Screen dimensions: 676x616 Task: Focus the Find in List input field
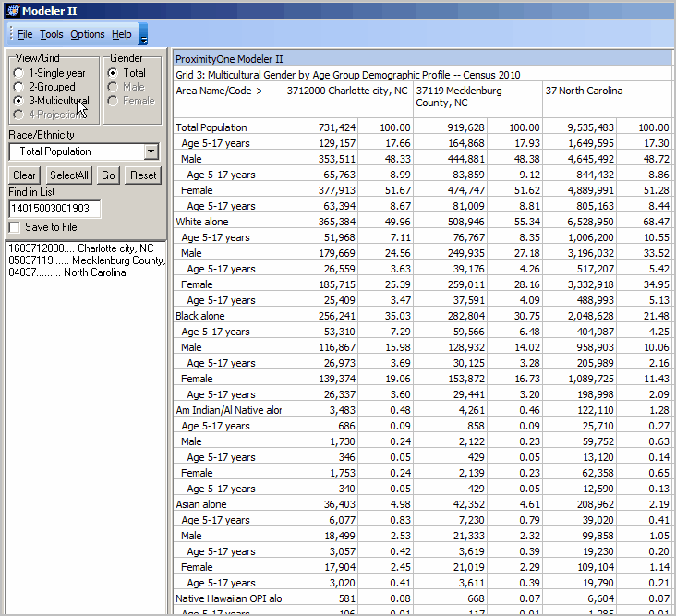click(x=54, y=209)
